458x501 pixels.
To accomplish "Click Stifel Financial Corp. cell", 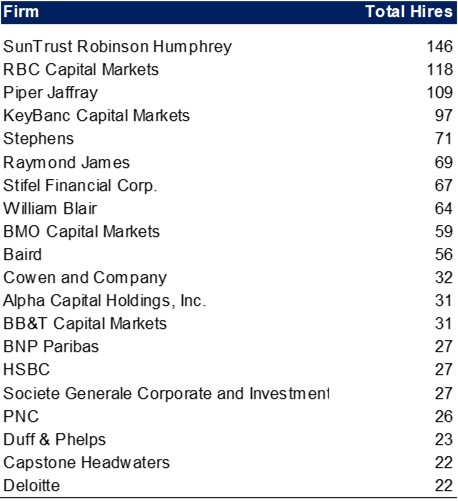I will (x=80, y=185).
